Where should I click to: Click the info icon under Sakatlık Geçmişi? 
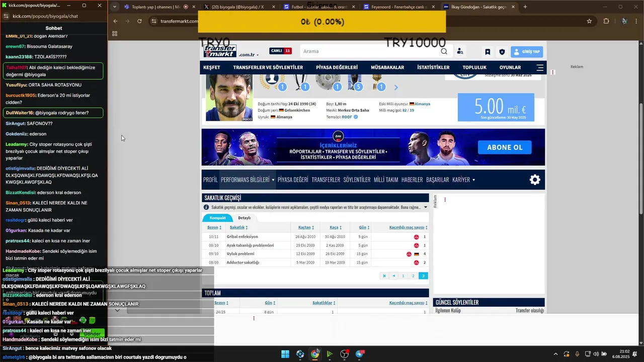[x=206, y=207]
